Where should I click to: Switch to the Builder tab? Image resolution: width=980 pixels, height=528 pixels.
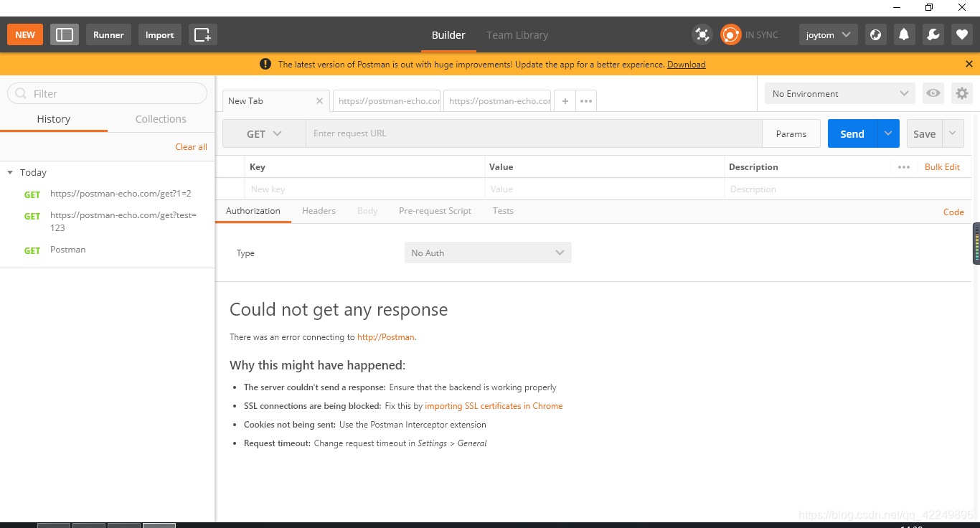click(x=448, y=34)
